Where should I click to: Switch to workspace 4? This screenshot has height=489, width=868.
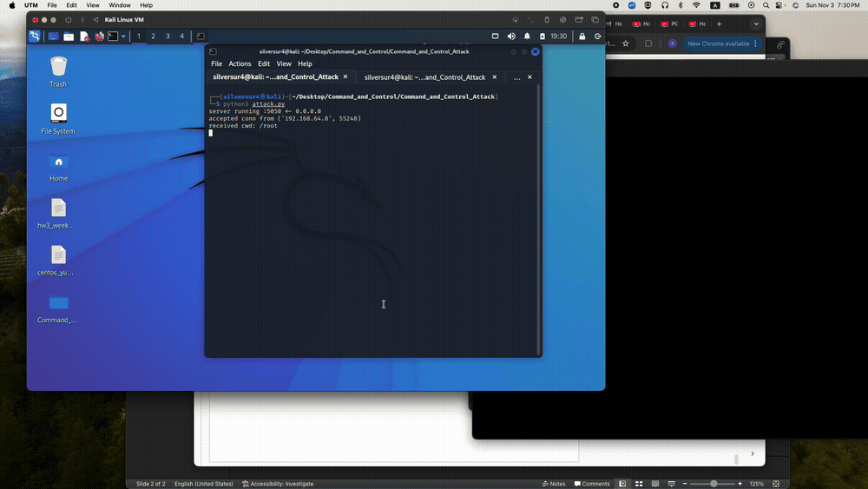pyautogui.click(x=181, y=36)
